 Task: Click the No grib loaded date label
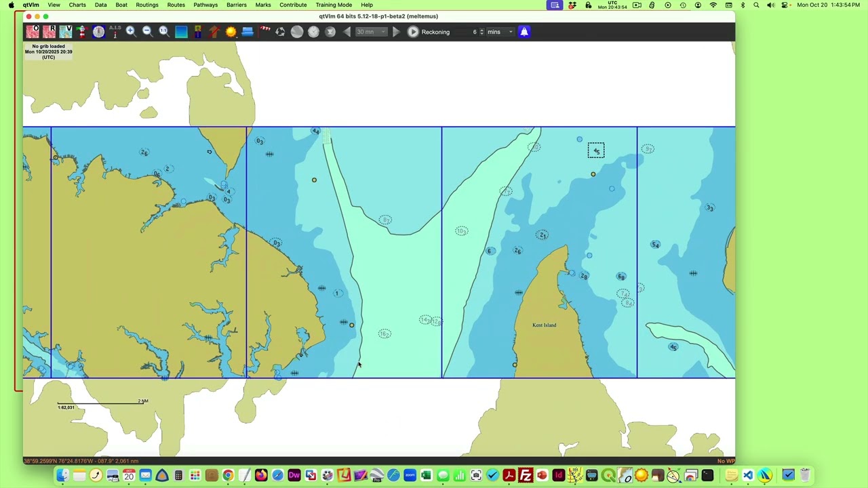48,52
